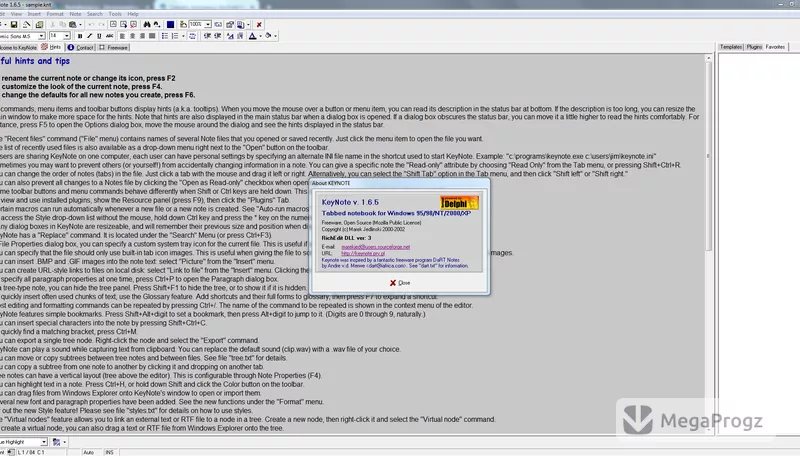Viewport: 800px width, 456px height.
Task: Click the increase indent icon
Action: [x=217, y=36]
